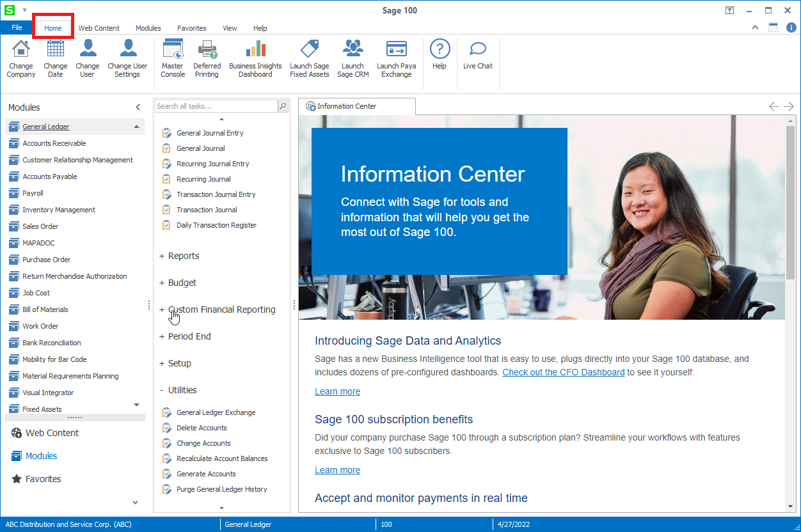Open the Inventory Management module
Image resolution: width=801 pixels, height=532 pixels.
[x=59, y=210]
